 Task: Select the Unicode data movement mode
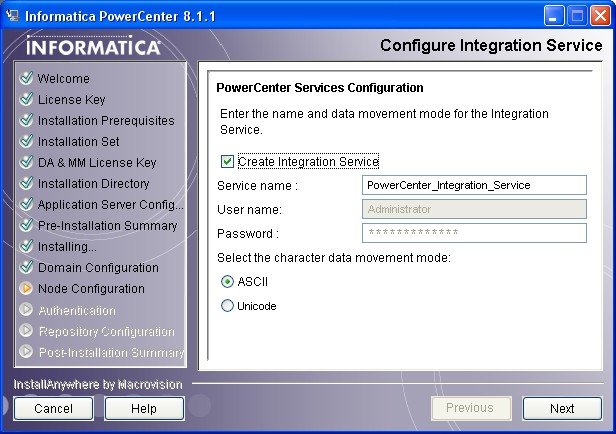227,306
